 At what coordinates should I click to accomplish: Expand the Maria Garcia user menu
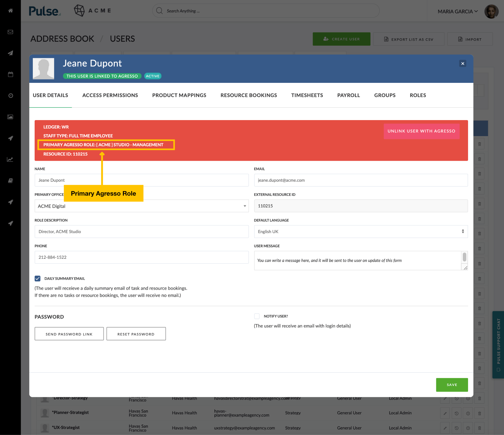[x=458, y=12]
